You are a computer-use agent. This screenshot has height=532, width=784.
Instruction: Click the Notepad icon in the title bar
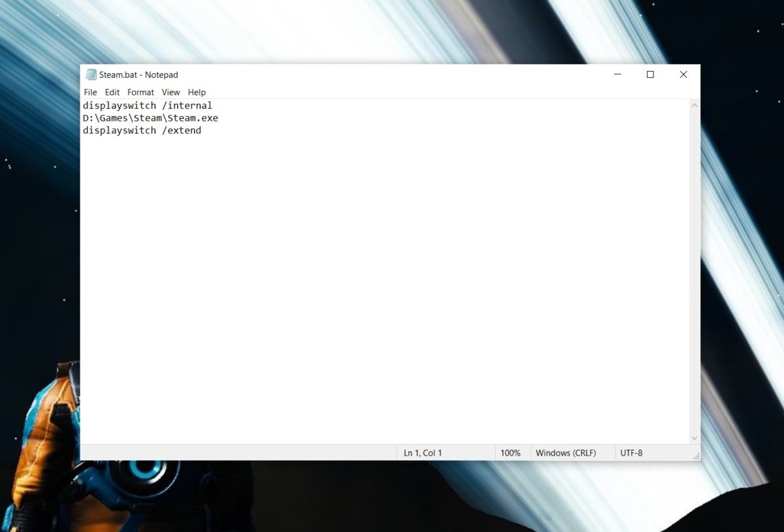91,74
